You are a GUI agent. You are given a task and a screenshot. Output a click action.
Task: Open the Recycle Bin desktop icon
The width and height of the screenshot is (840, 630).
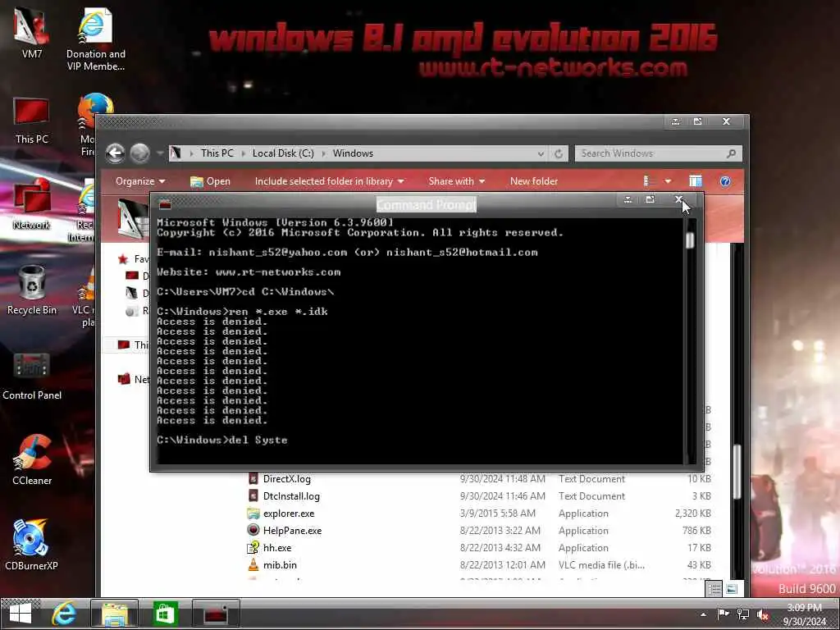32,290
